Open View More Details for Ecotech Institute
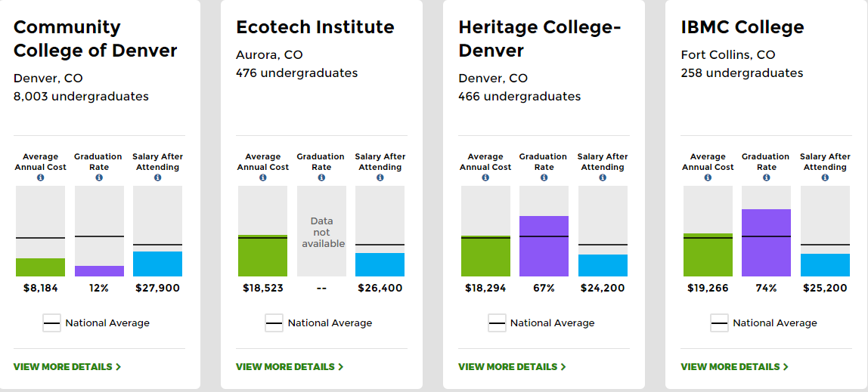The height and width of the screenshot is (392, 868). [290, 367]
